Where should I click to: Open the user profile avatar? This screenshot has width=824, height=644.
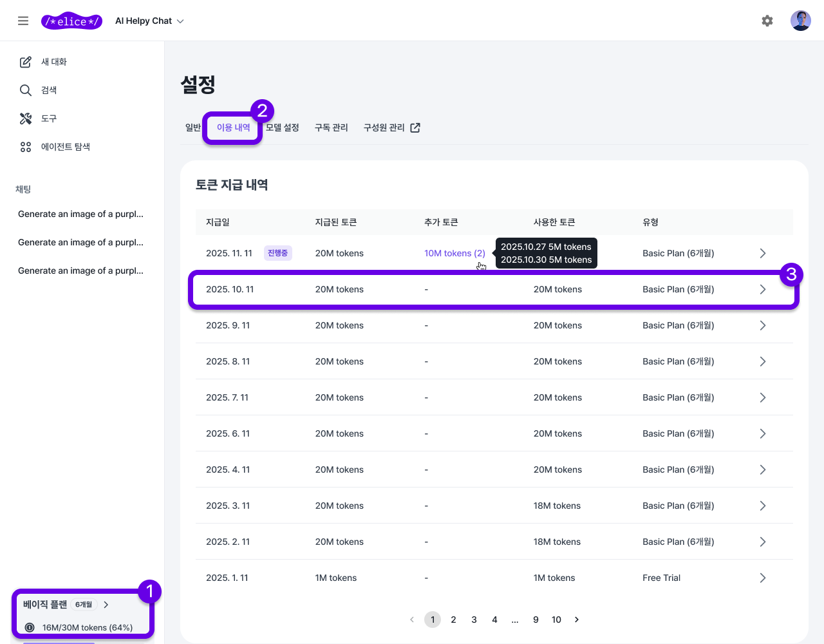click(x=800, y=21)
